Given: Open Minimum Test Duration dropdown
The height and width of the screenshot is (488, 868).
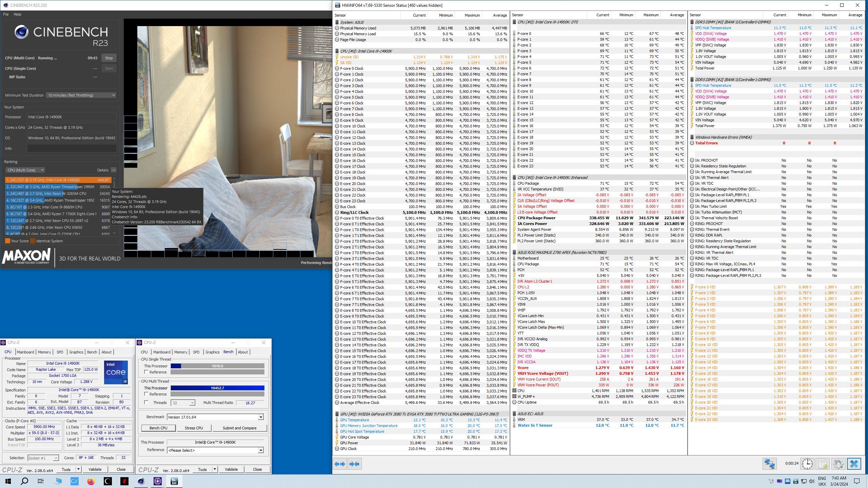Looking at the screenshot, I should (x=81, y=95).
